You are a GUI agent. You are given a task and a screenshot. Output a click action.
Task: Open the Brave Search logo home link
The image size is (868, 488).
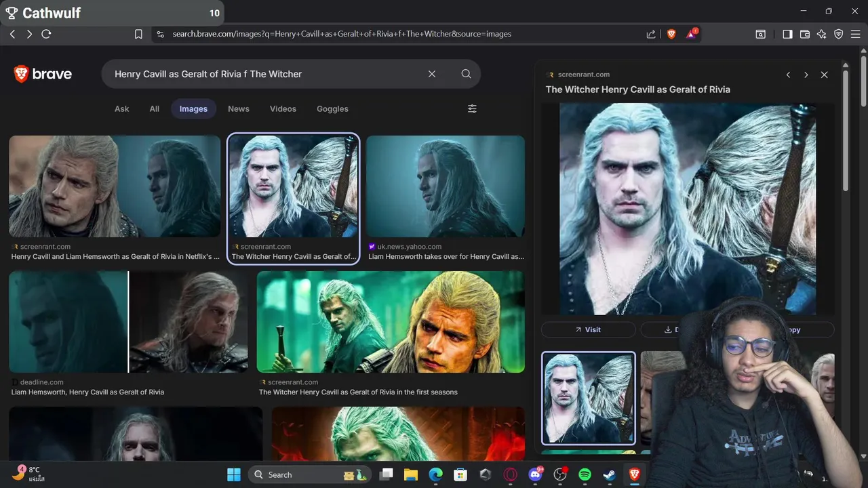[43, 74]
